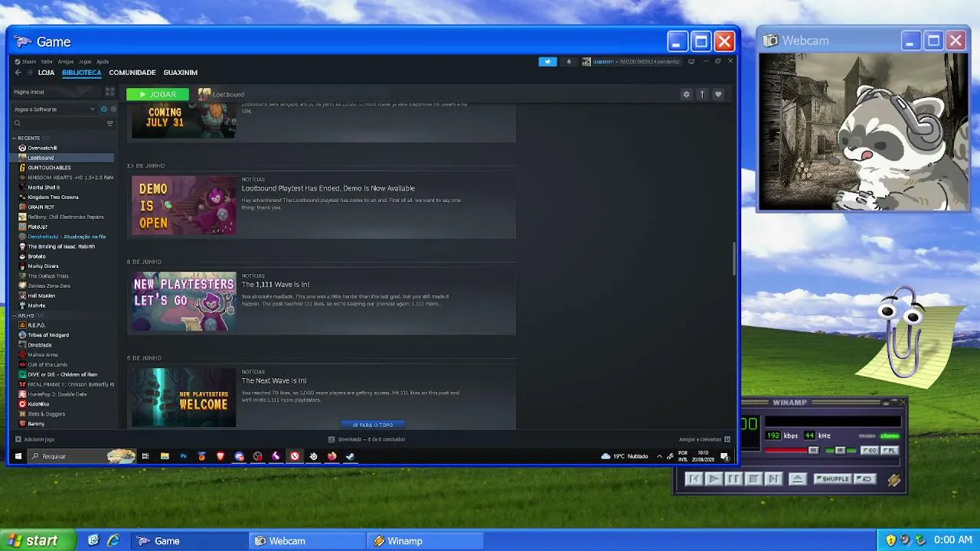Open Steam icon in inner taskbar
This screenshot has height=551, width=980.
pyautogui.click(x=350, y=456)
